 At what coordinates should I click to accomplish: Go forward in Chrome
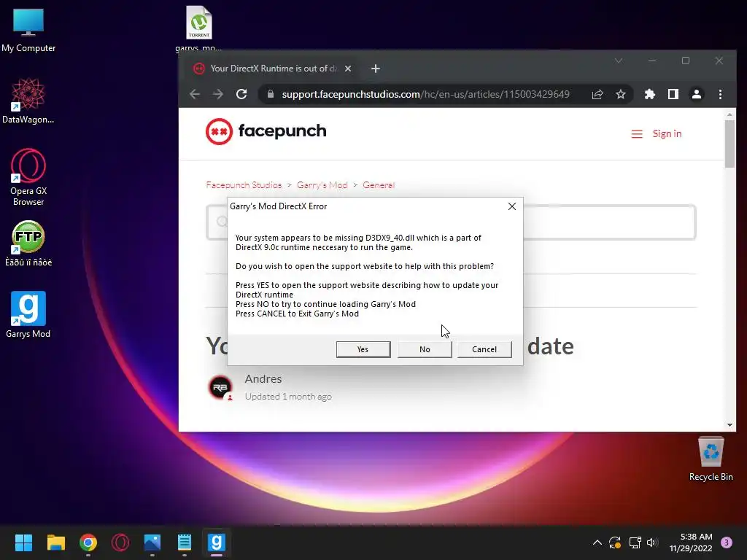point(217,94)
